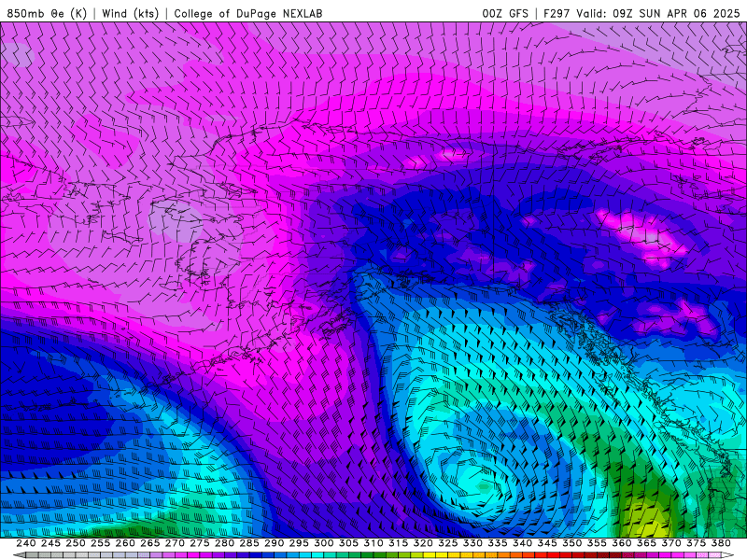Click the "00Z GFS" model run label
The height and width of the screenshot is (560, 747).
505,13
